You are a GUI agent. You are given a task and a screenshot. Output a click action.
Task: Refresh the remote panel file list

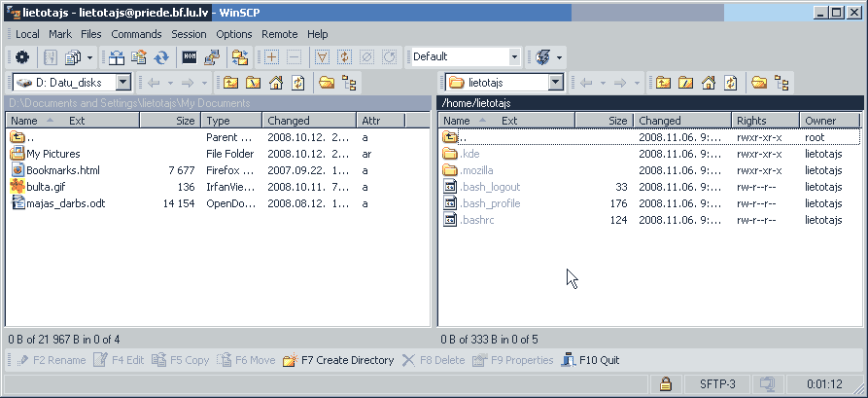[x=731, y=83]
